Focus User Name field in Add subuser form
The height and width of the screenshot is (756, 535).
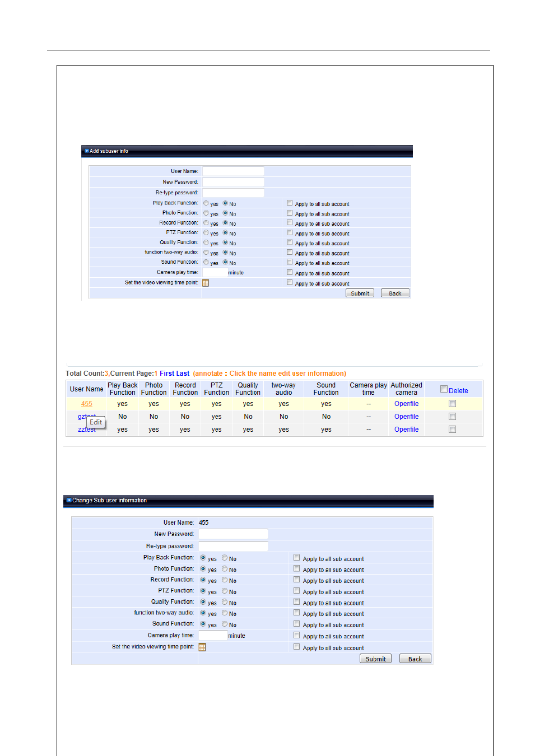point(233,171)
